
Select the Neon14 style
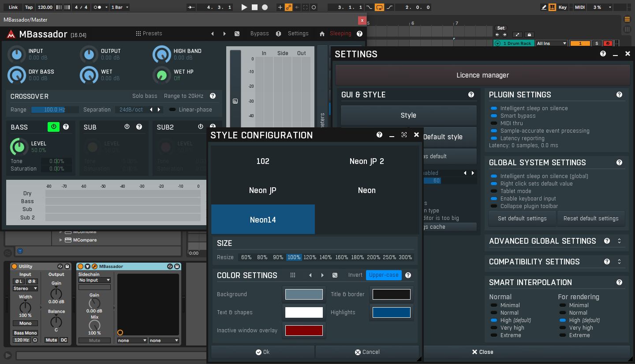tap(263, 219)
